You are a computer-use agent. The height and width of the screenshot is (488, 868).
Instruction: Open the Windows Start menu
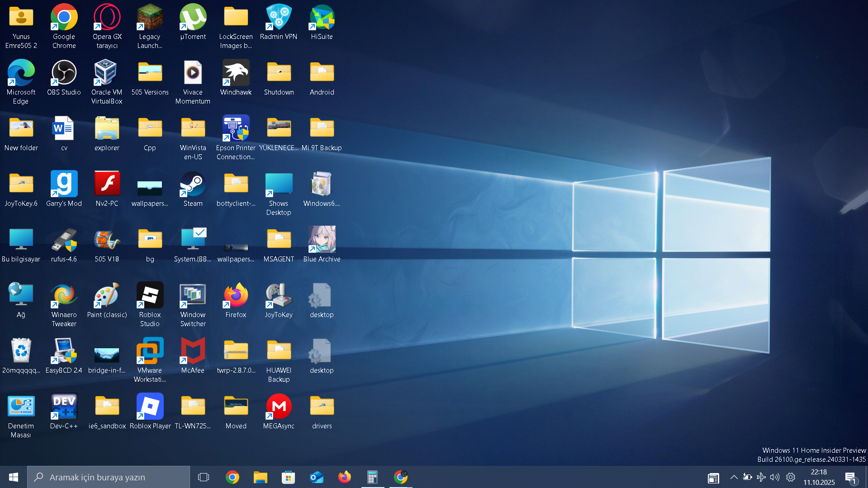pyautogui.click(x=14, y=477)
